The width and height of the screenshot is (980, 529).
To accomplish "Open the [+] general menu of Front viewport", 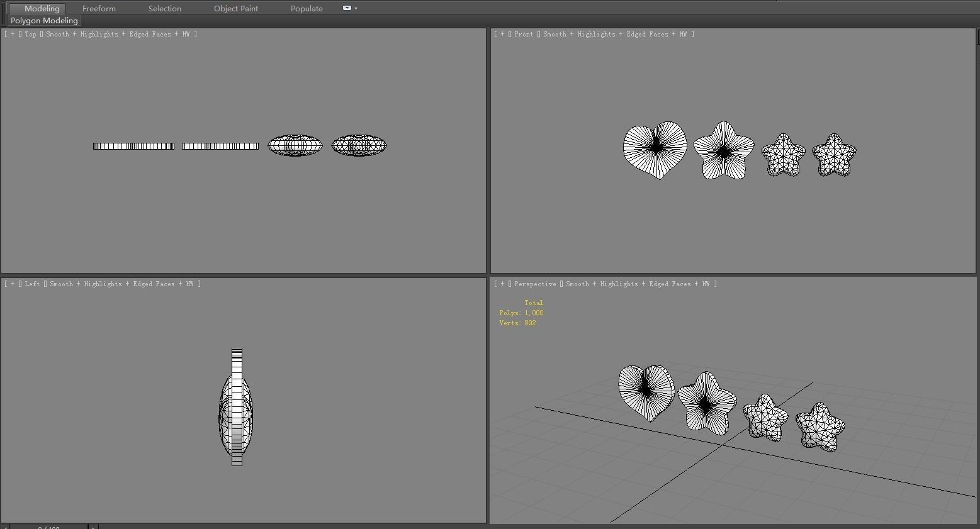I will (502, 34).
